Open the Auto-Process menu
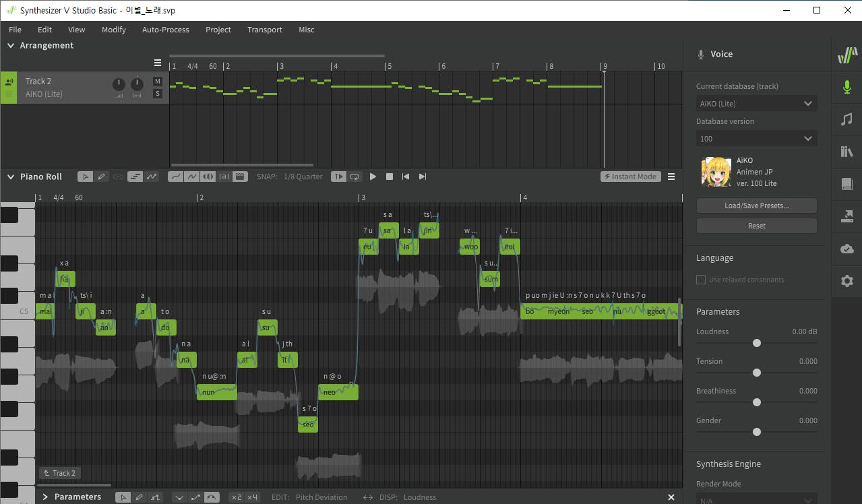 click(x=166, y=30)
